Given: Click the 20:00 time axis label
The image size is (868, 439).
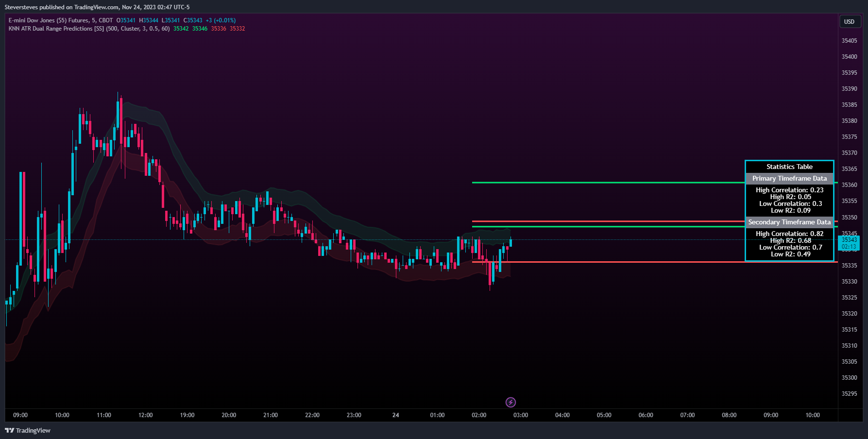Looking at the screenshot, I should point(229,415).
